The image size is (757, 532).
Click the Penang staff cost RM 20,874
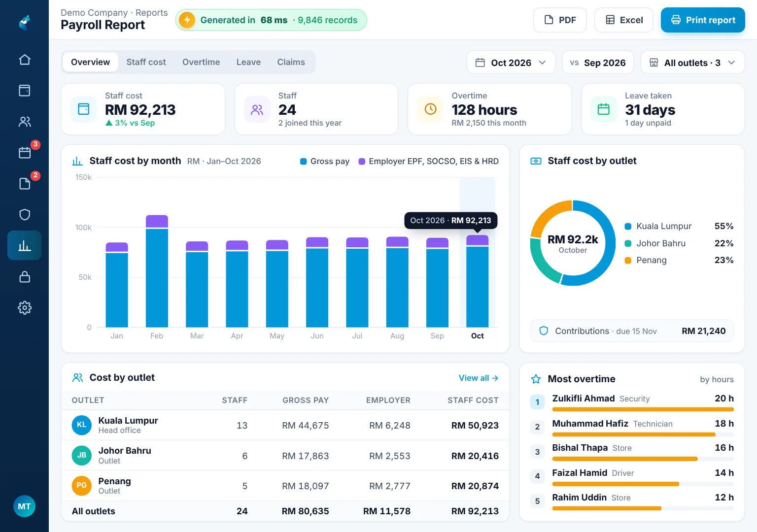(x=475, y=486)
